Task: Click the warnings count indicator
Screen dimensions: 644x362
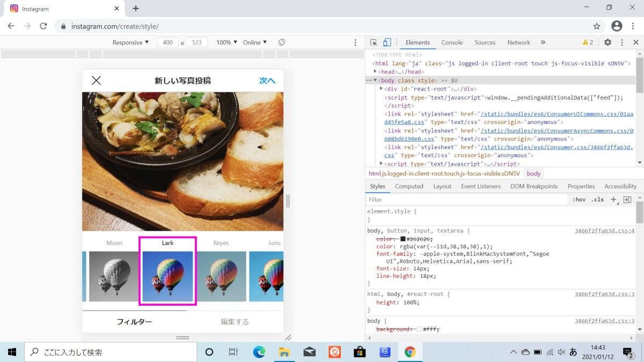Action: pos(588,42)
